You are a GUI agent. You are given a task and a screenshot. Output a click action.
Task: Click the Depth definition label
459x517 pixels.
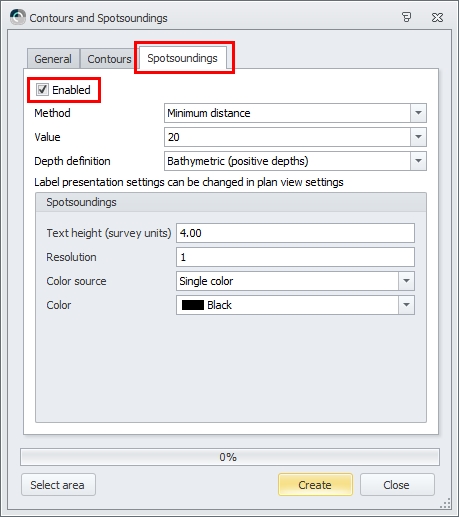(72, 161)
